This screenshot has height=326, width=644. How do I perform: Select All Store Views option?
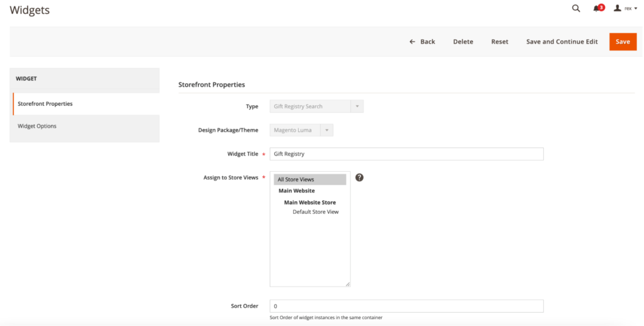[309, 179]
